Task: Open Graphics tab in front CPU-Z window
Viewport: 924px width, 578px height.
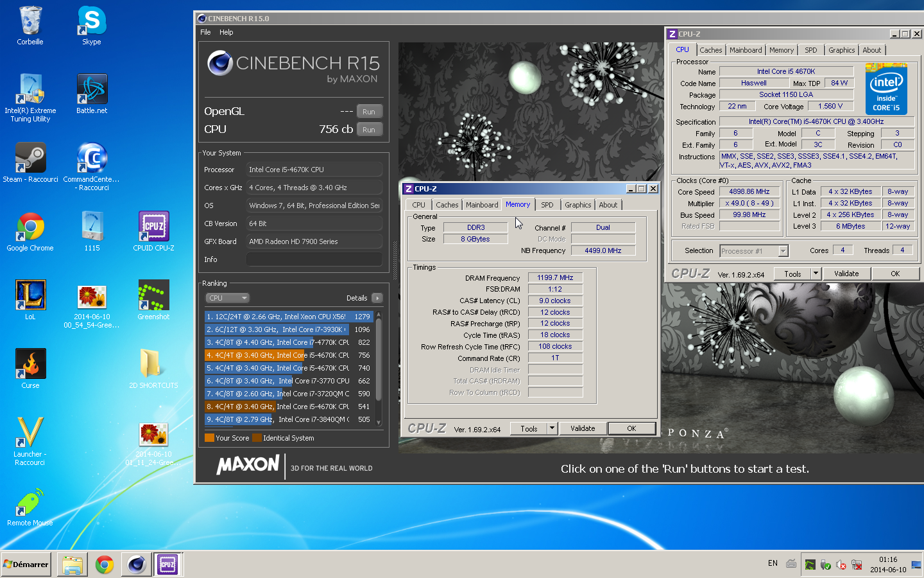Action: coord(578,205)
